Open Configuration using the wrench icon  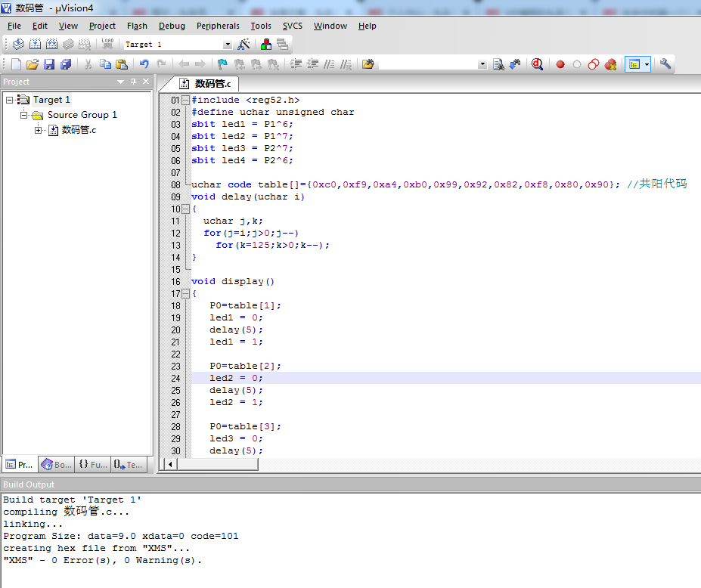click(x=665, y=65)
